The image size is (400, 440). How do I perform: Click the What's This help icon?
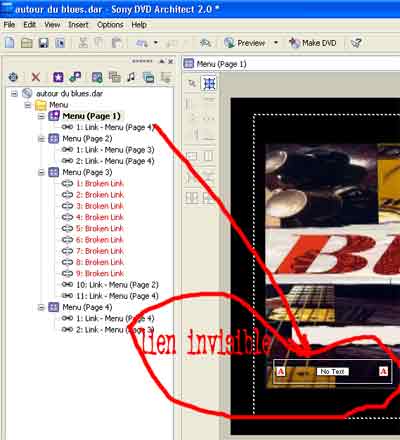(x=356, y=43)
